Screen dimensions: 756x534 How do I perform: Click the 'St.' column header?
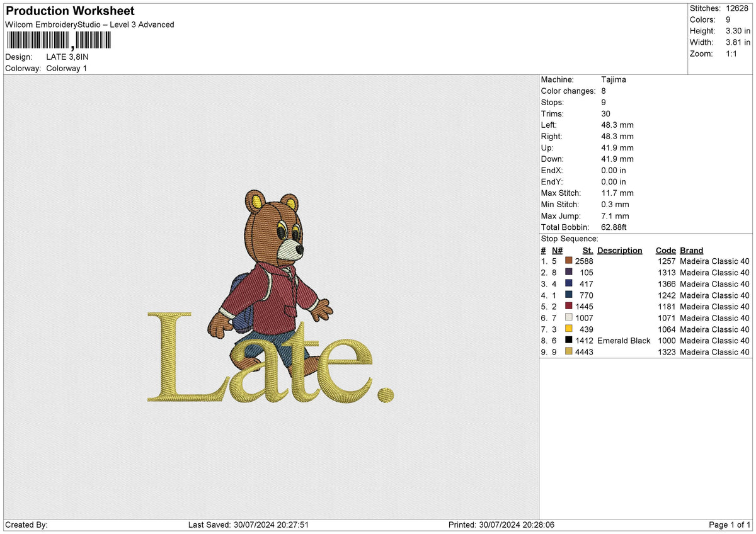pos(588,251)
